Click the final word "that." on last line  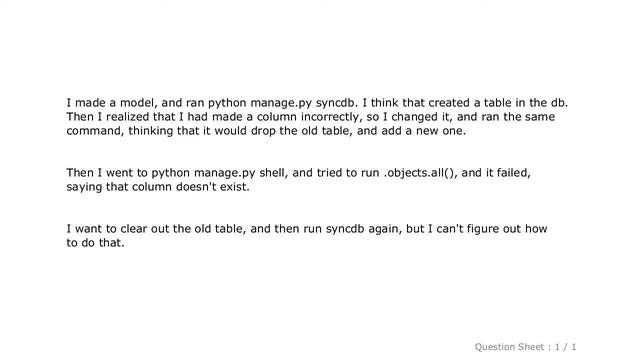(111, 243)
